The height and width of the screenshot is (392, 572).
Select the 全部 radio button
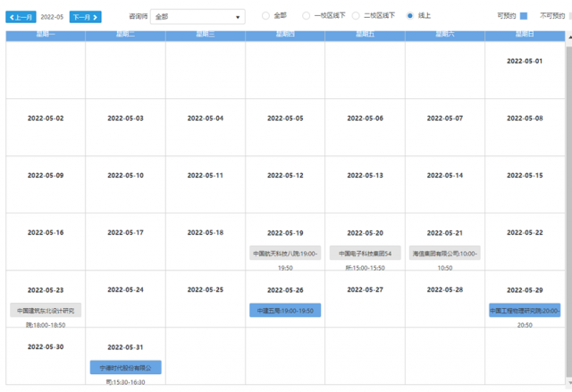(x=265, y=16)
